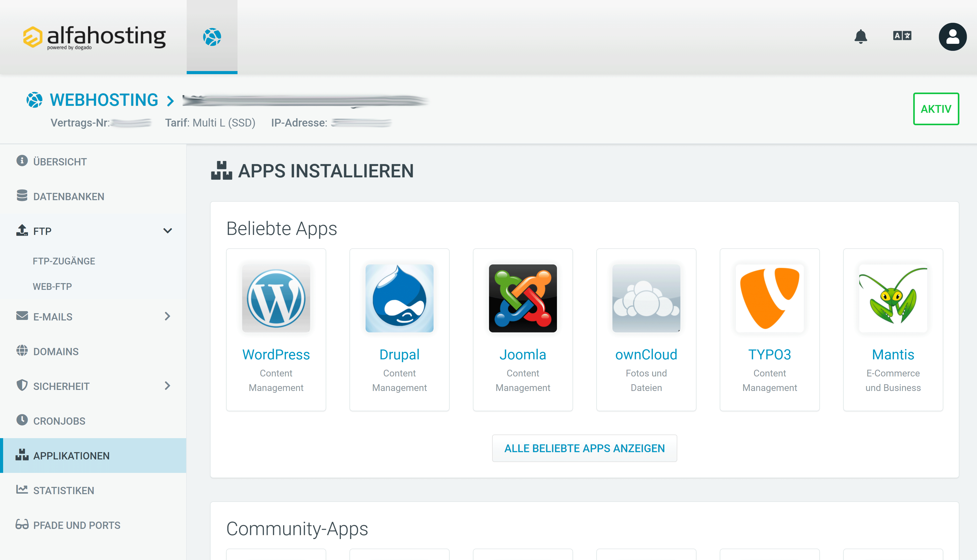
Task: Open FTP-ZUGÄNGE submenu item
Action: [x=64, y=261]
